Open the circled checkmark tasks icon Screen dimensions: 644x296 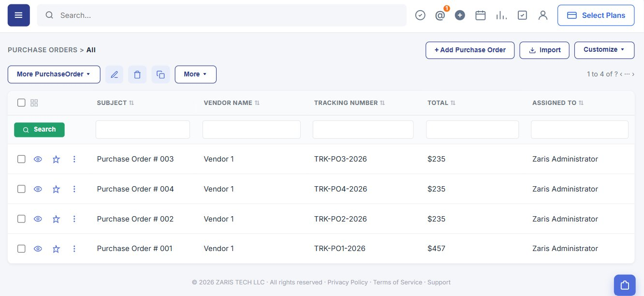coord(420,15)
